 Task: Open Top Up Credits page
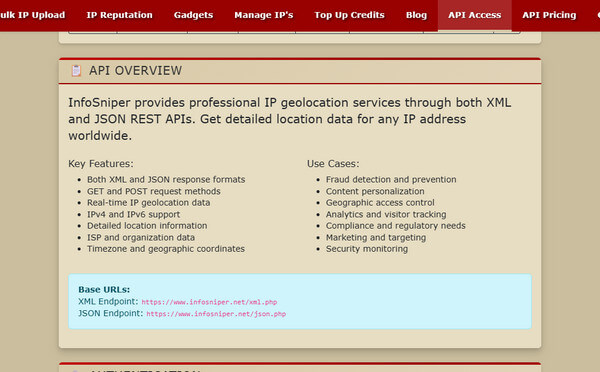click(x=349, y=15)
